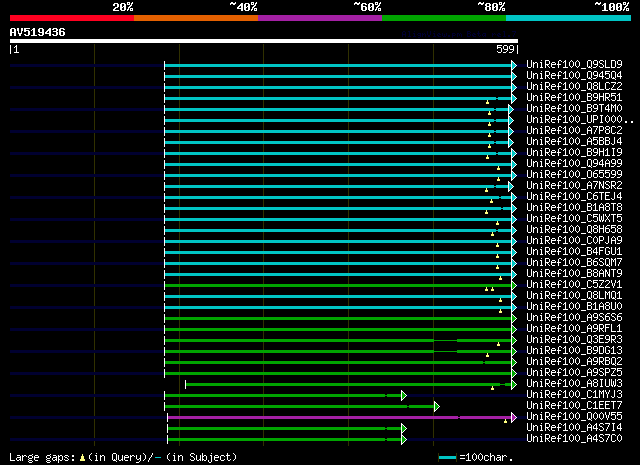Click the white query sequence bar
The image size is (640, 465).
point(264,41)
